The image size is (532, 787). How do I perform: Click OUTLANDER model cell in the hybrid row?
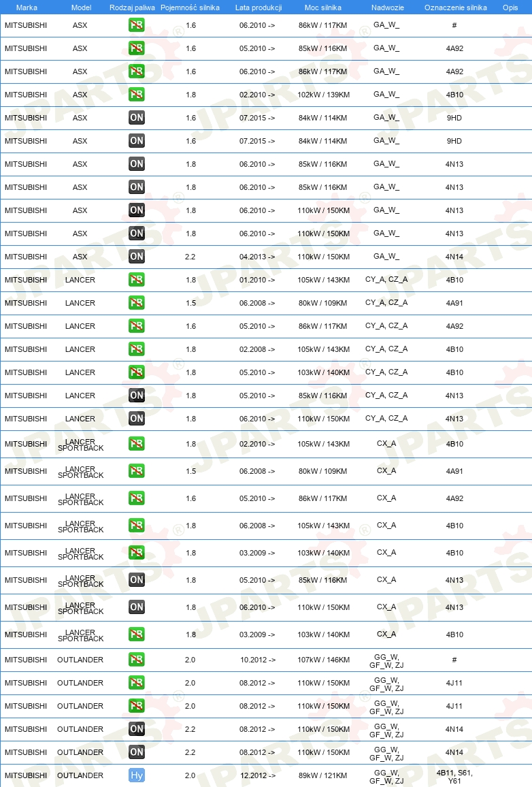tap(80, 775)
